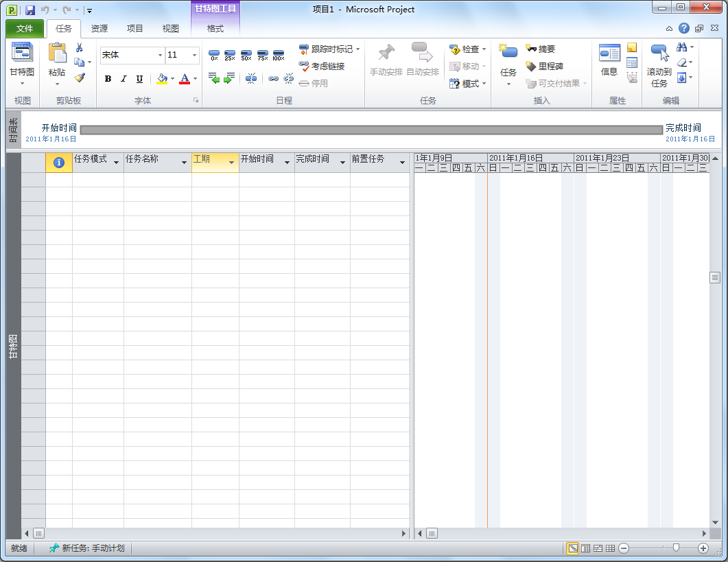Image resolution: width=728 pixels, height=562 pixels.
Task: Select the 50% complete icon
Action: click(x=246, y=54)
